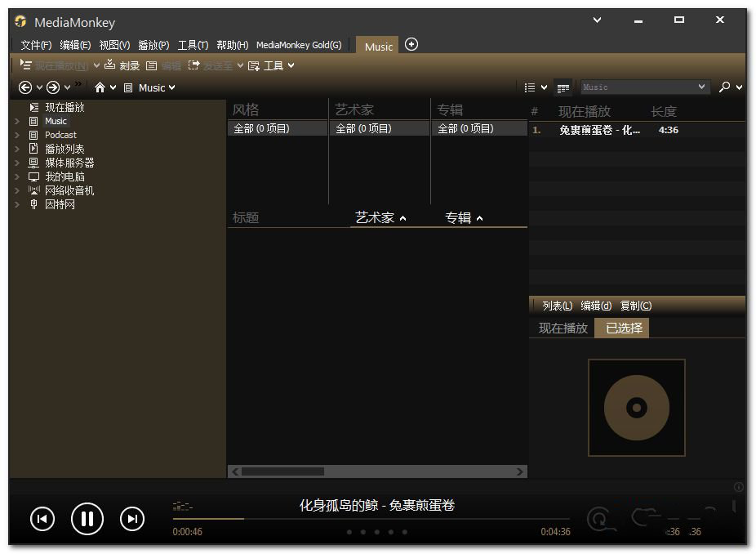Click the burn disc icon beside 刻录
Viewport: 756px width, 554px height.
[x=110, y=65]
